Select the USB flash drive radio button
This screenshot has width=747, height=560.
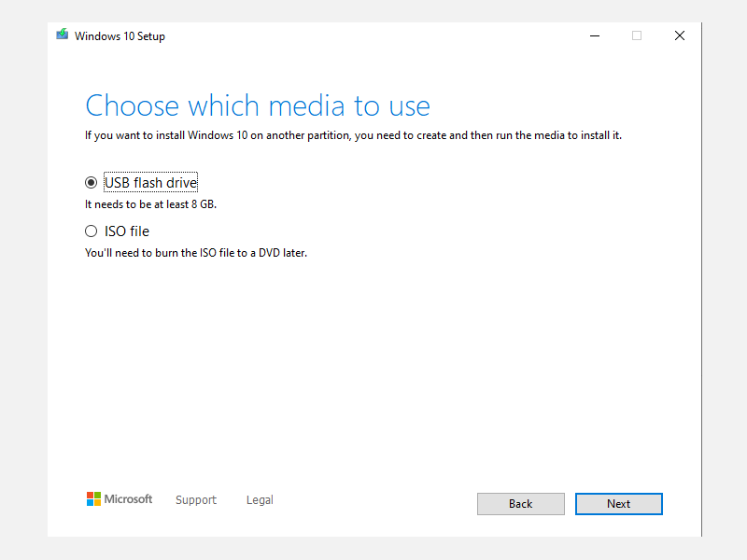pos(91,182)
